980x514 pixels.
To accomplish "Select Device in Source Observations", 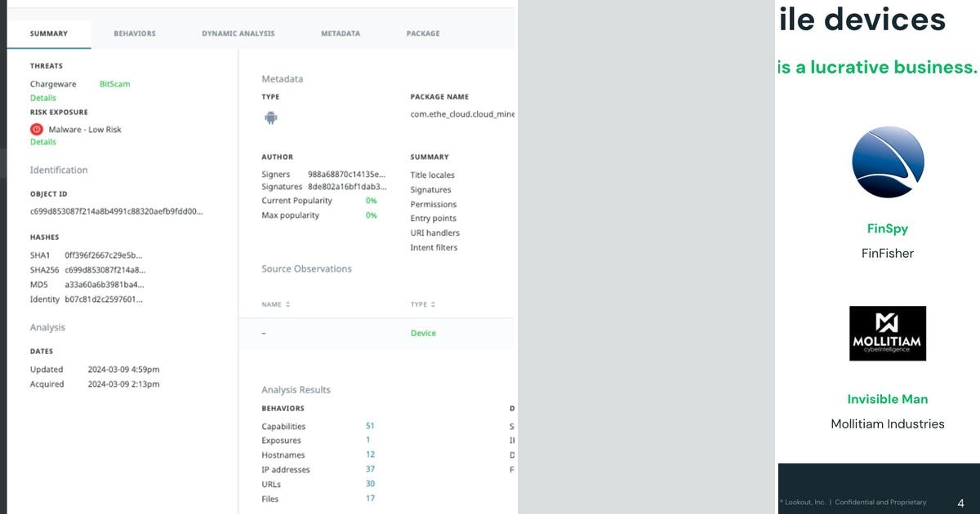I will [423, 333].
